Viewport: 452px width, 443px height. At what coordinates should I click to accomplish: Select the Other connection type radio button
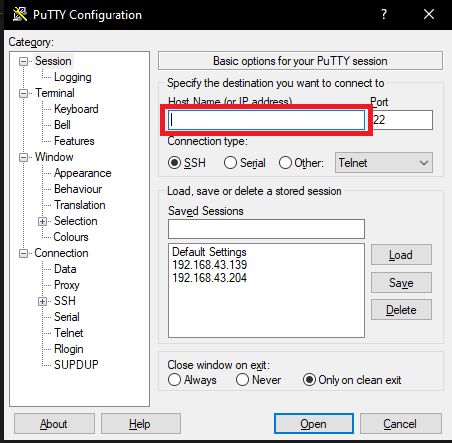pos(285,163)
